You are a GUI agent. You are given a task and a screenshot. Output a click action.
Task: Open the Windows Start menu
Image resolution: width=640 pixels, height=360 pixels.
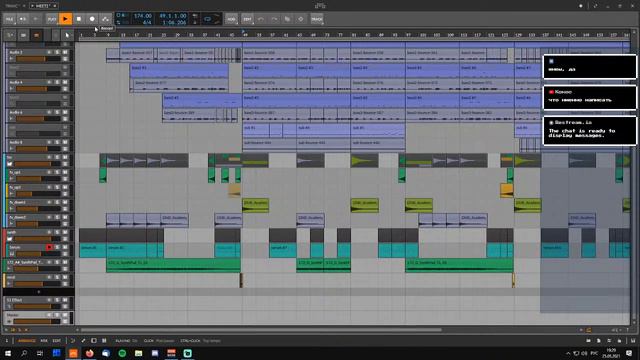pyautogui.click(x=7, y=353)
